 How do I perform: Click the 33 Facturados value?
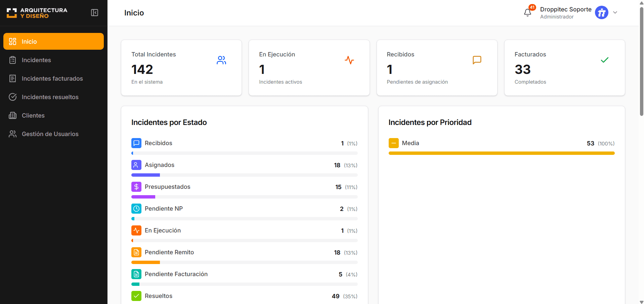[x=523, y=70]
